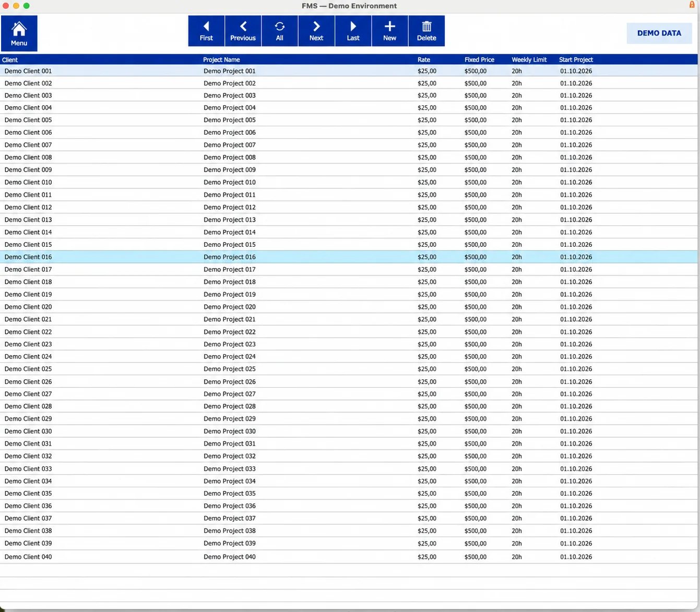Image resolution: width=700 pixels, height=612 pixels.
Task: Show All records
Action: point(280,31)
